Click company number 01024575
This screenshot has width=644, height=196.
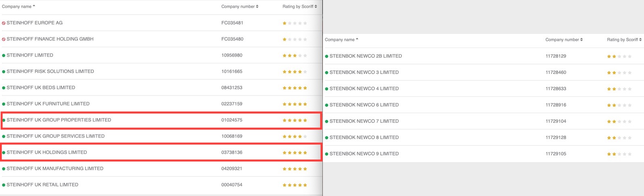232,120
